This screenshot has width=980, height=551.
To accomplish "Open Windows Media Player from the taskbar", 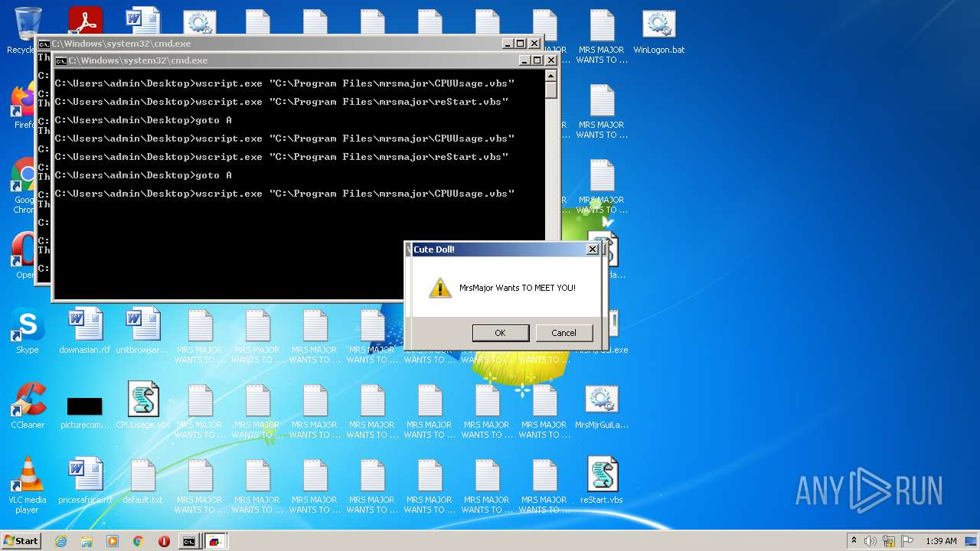I will (x=113, y=541).
